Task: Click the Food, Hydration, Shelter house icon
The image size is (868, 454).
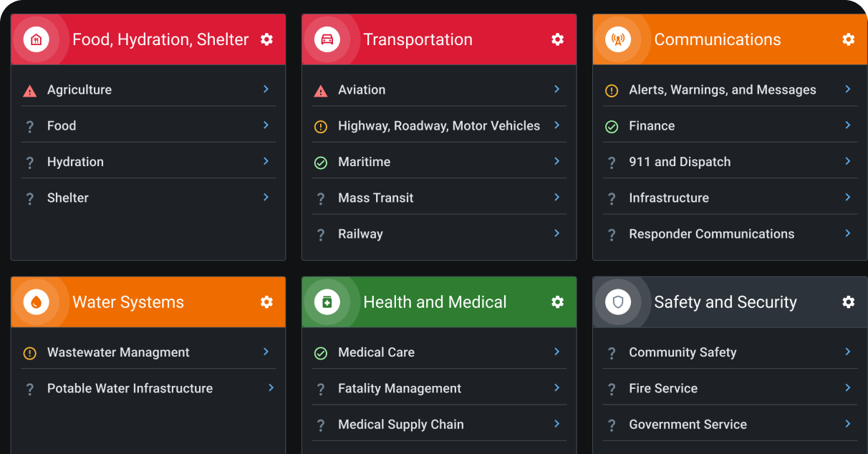Action: tap(36, 39)
